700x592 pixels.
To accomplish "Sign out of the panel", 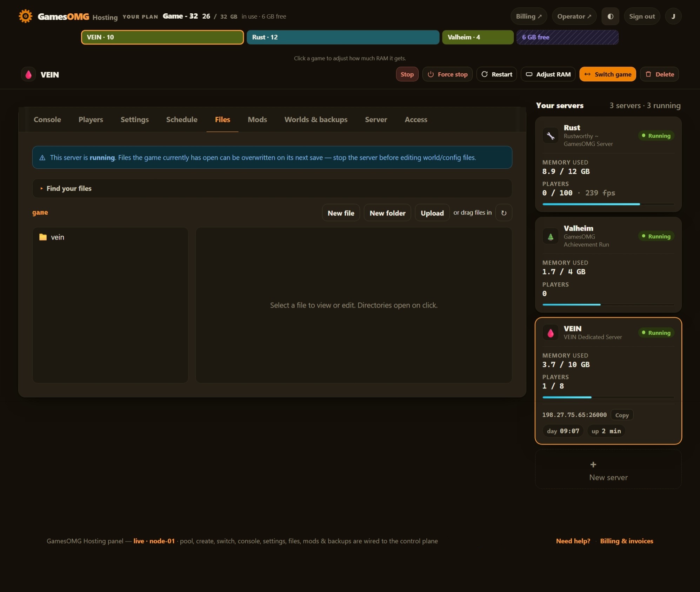I will click(x=642, y=16).
